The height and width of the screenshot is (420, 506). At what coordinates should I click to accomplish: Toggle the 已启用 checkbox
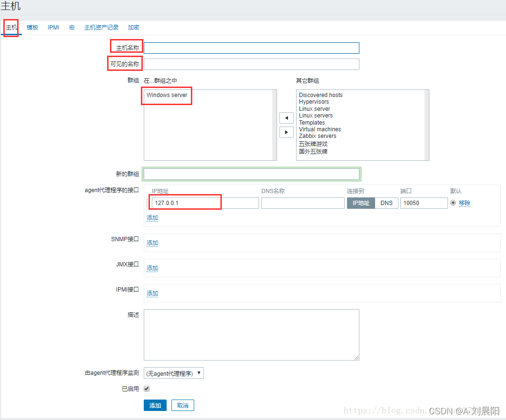(x=147, y=389)
